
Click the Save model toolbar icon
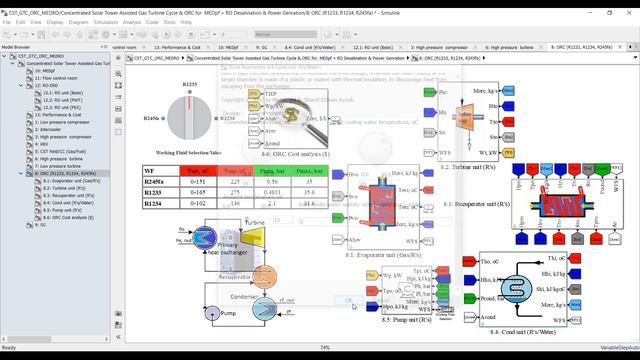41,35
